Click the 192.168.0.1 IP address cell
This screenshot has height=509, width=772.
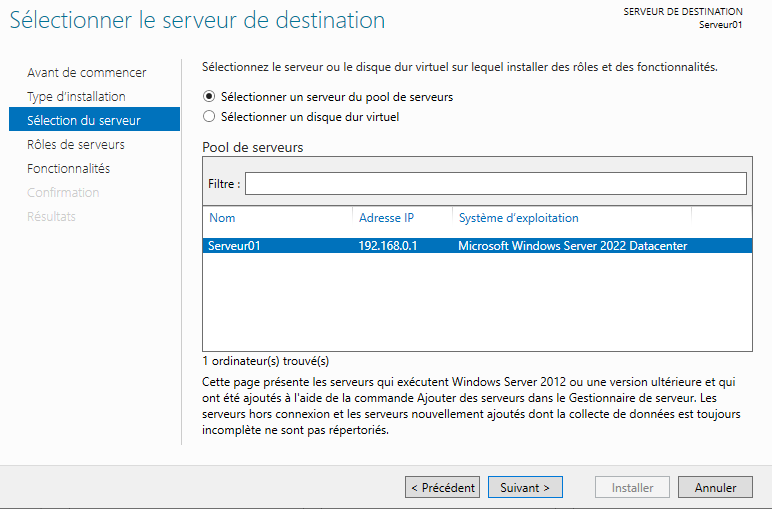388,246
